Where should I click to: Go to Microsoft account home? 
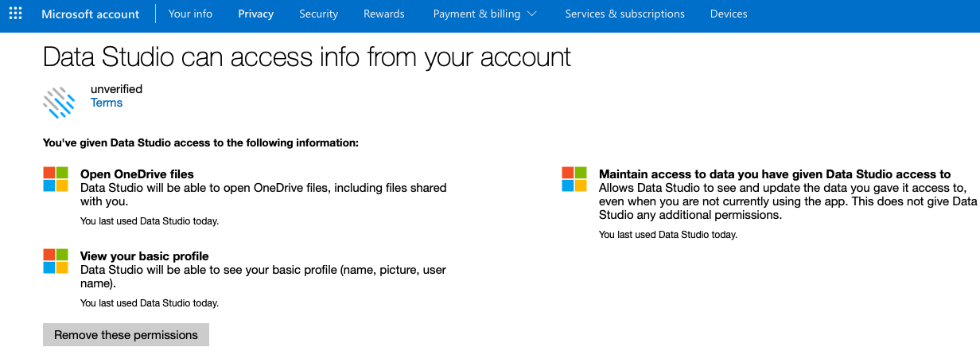pos(90,14)
